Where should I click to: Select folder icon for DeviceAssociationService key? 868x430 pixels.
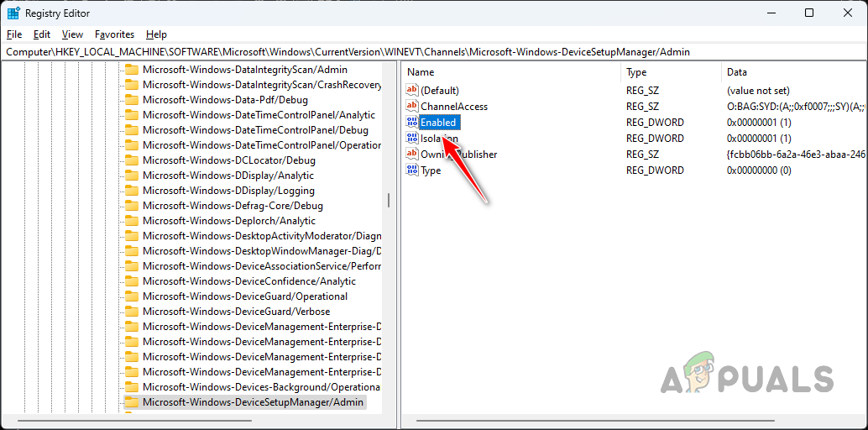pyautogui.click(x=131, y=266)
